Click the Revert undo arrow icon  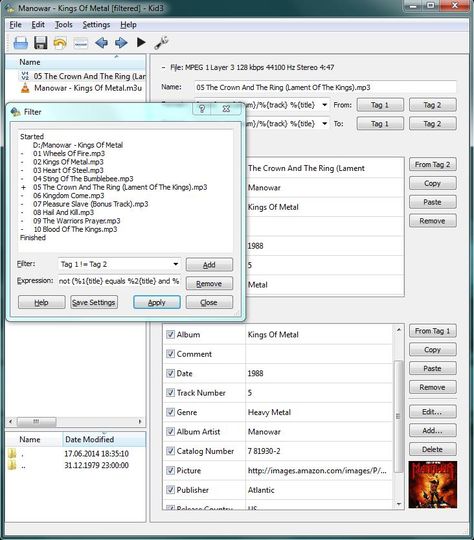pos(60,43)
